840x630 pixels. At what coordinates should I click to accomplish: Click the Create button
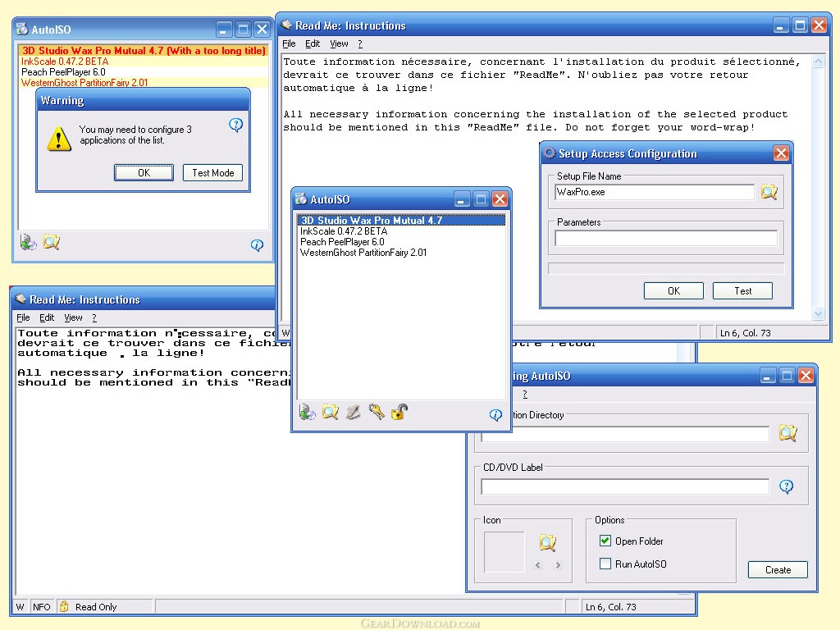click(x=778, y=570)
